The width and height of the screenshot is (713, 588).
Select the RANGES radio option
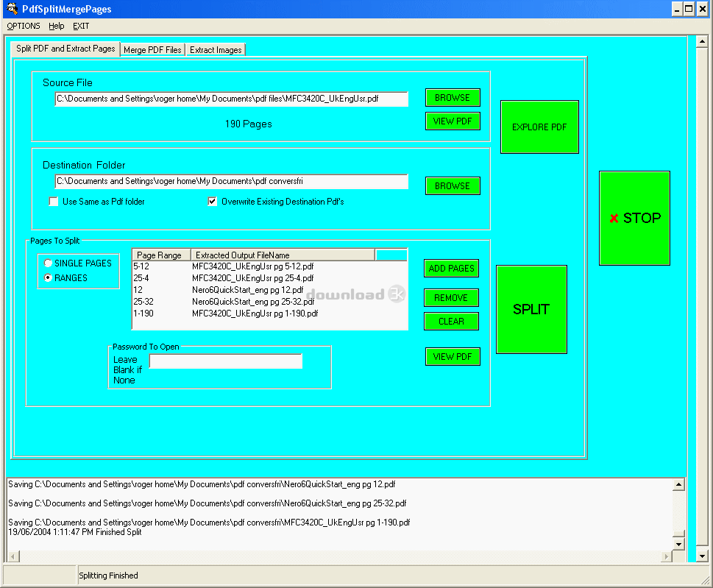click(x=49, y=277)
